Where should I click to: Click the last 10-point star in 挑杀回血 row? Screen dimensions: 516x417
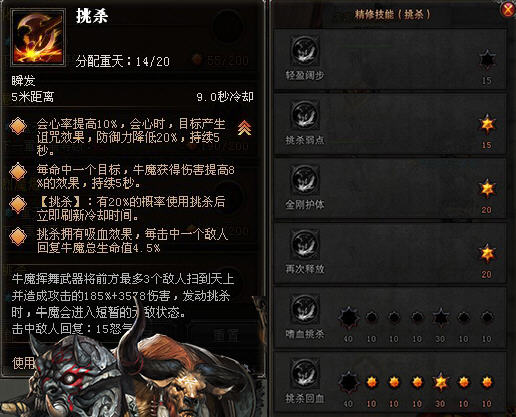click(x=487, y=382)
